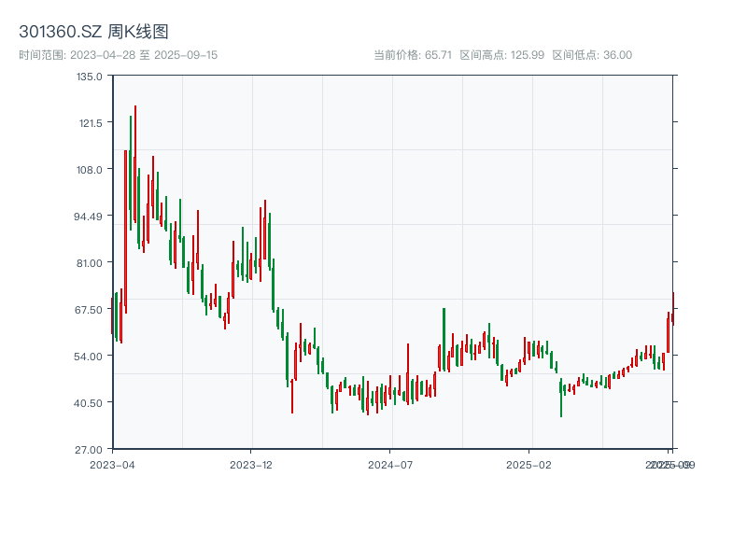Click the latest red candlestick at the chart's right edge
The height and width of the screenshot is (560, 747).
tap(673, 309)
